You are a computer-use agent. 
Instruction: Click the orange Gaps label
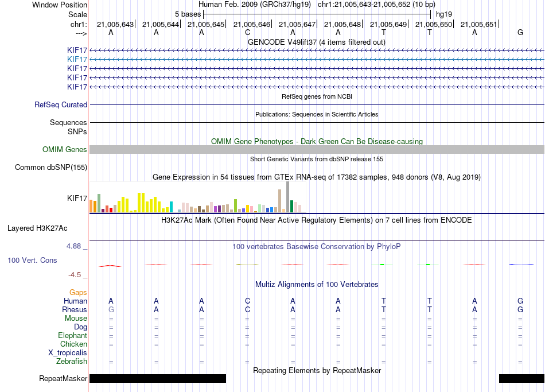click(78, 293)
